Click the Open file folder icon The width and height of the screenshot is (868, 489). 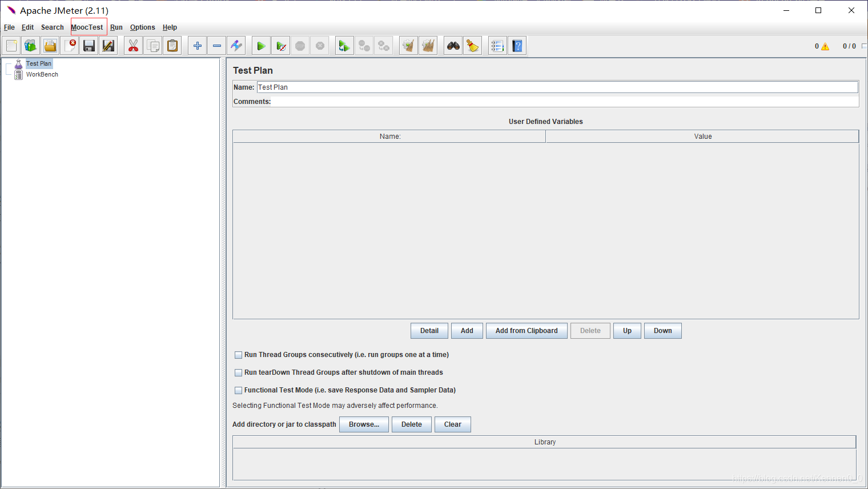click(x=50, y=46)
